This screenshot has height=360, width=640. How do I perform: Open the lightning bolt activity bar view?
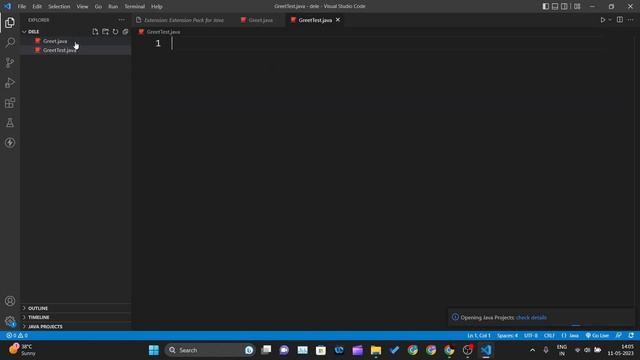(x=10, y=142)
